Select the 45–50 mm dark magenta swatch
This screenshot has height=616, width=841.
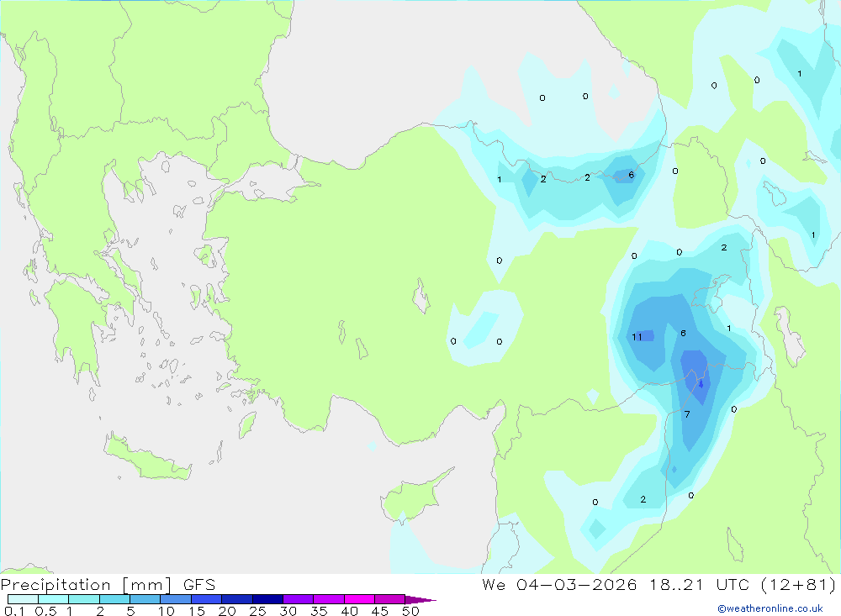pos(389,599)
